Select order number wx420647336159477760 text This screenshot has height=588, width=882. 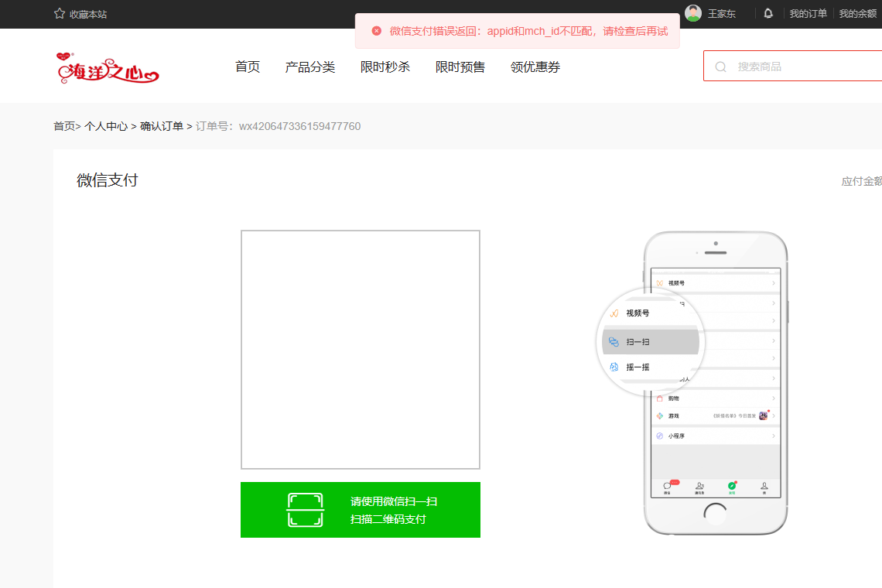click(x=300, y=126)
